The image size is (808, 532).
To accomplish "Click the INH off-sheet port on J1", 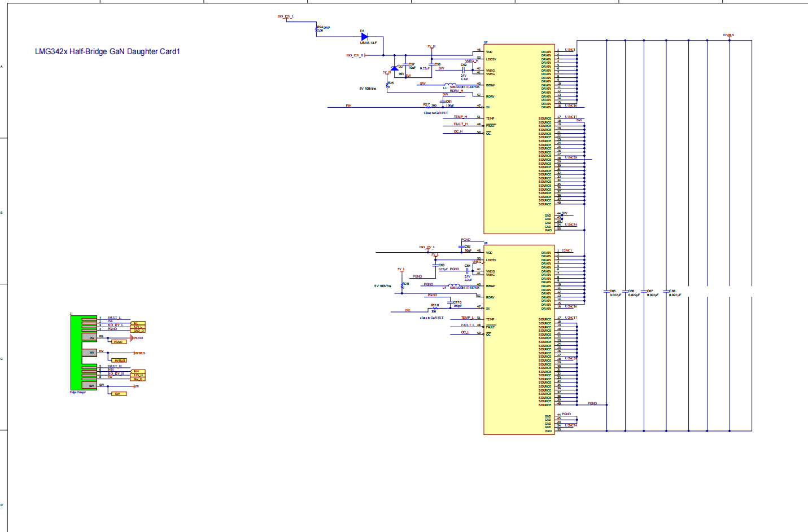I will coord(138,371).
